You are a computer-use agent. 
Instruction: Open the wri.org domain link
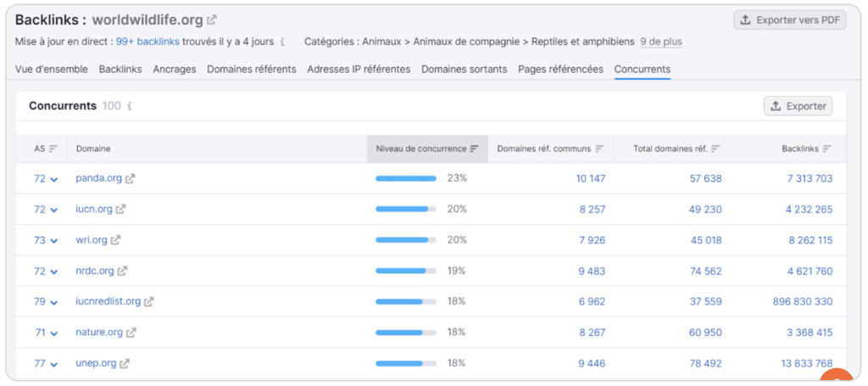click(92, 240)
